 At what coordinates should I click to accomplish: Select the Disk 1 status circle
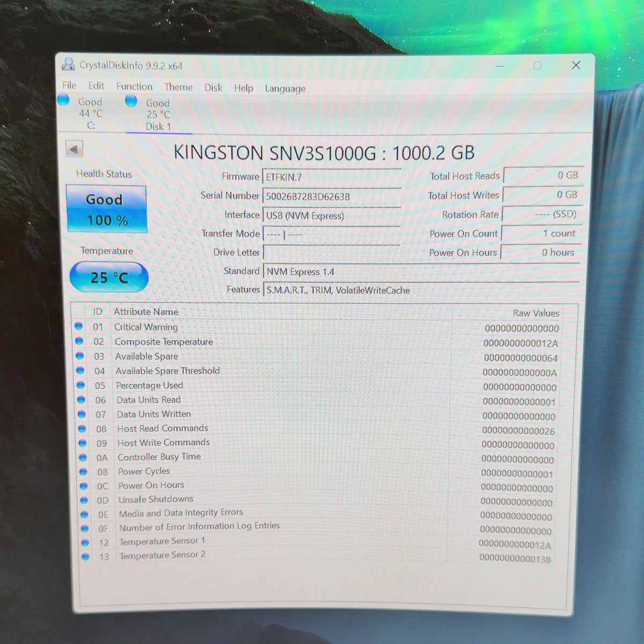pos(131,100)
